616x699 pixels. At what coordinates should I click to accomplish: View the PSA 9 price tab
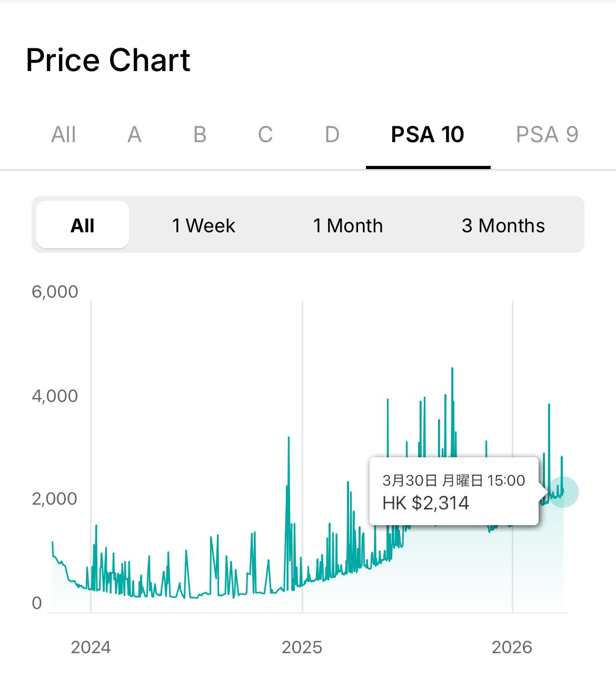coord(547,134)
